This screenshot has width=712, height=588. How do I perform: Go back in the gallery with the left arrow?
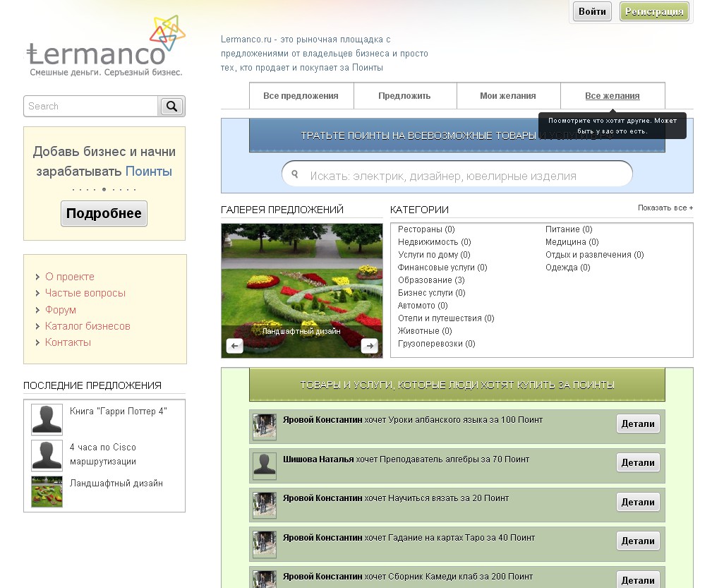tap(234, 344)
